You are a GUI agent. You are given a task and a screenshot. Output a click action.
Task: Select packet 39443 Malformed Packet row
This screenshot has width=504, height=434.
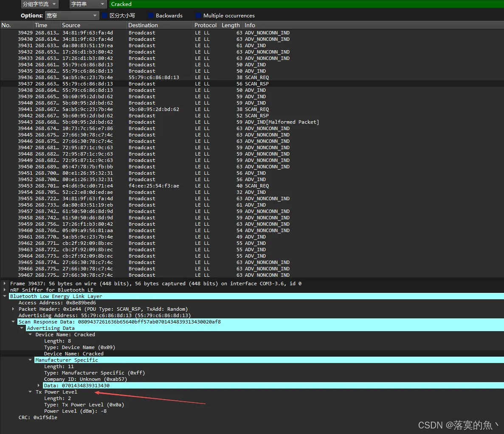click(x=252, y=122)
